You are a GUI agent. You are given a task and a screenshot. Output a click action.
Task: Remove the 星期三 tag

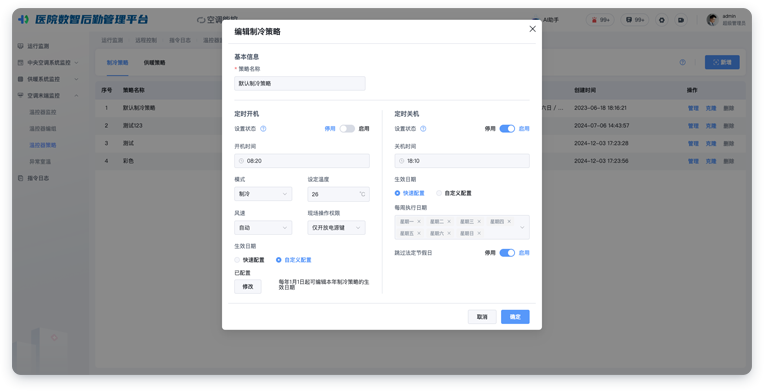pos(479,221)
